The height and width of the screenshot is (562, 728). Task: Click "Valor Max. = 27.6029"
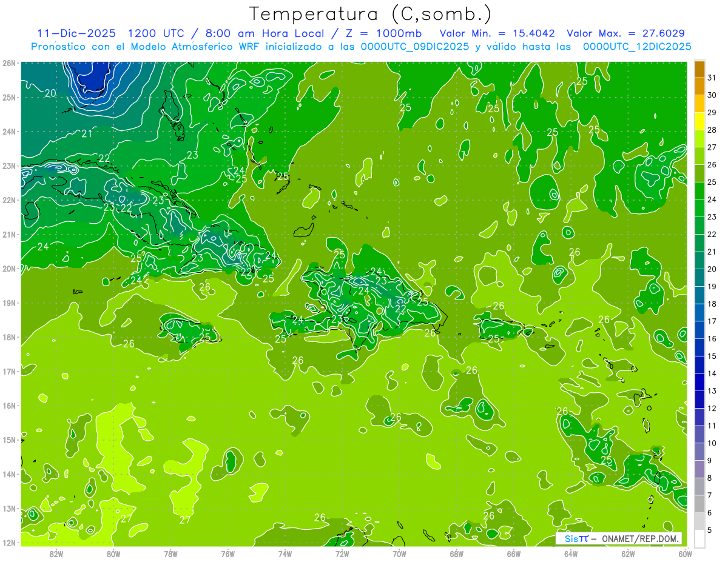[625, 33]
